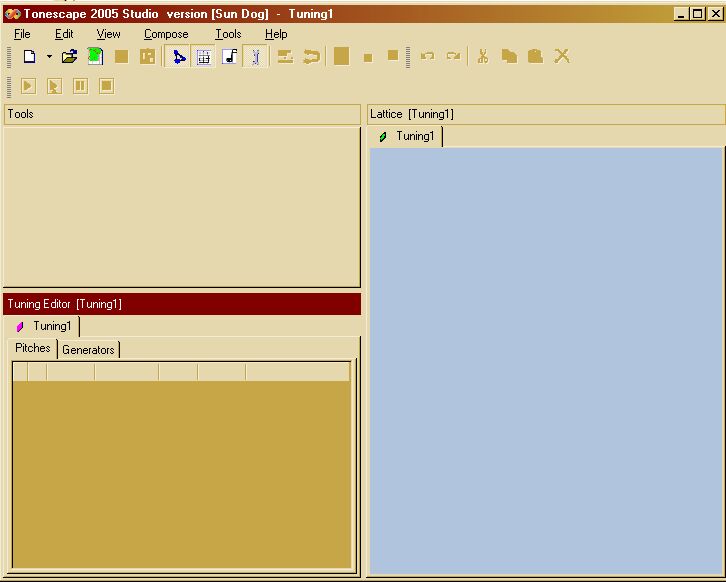Click the Delete X icon
Screen dimensions: 726x582
tap(562, 56)
